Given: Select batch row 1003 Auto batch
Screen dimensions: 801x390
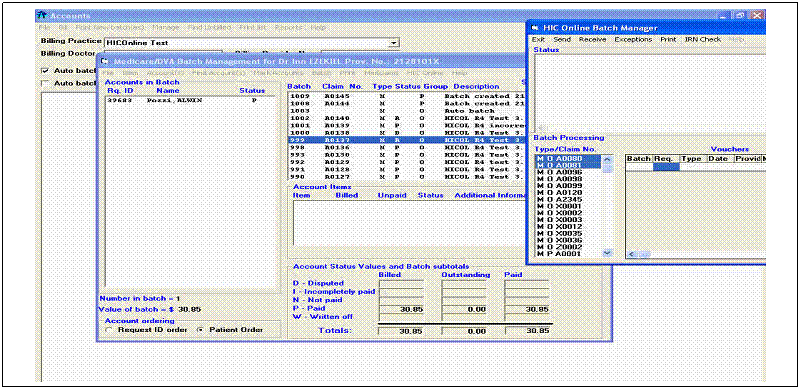Looking at the screenshot, I should point(407,110).
